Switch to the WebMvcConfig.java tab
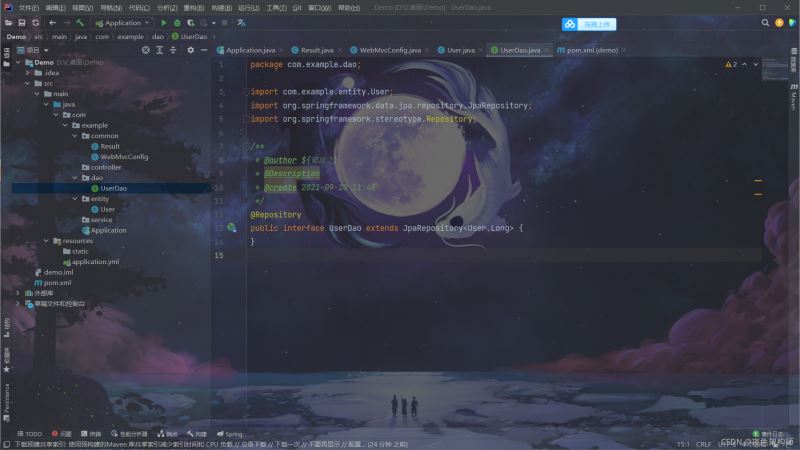Screen dimensions: 800x450 tap(390, 50)
